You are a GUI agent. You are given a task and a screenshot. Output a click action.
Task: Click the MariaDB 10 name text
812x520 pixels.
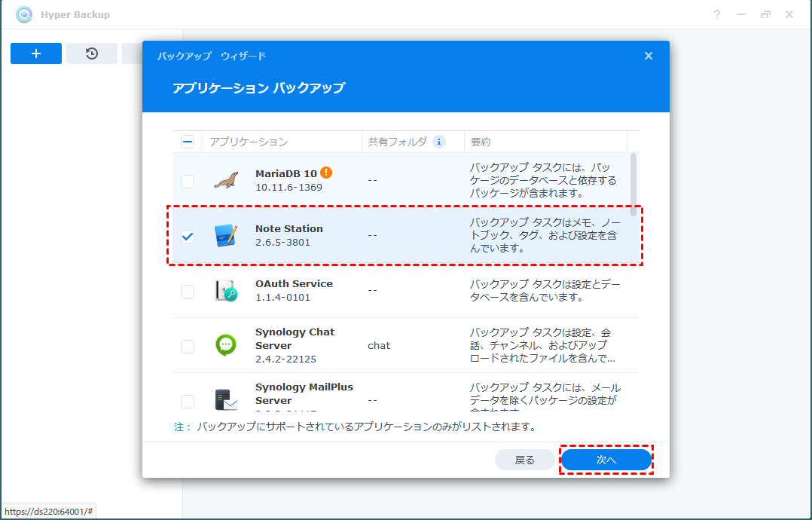(286, 173)
